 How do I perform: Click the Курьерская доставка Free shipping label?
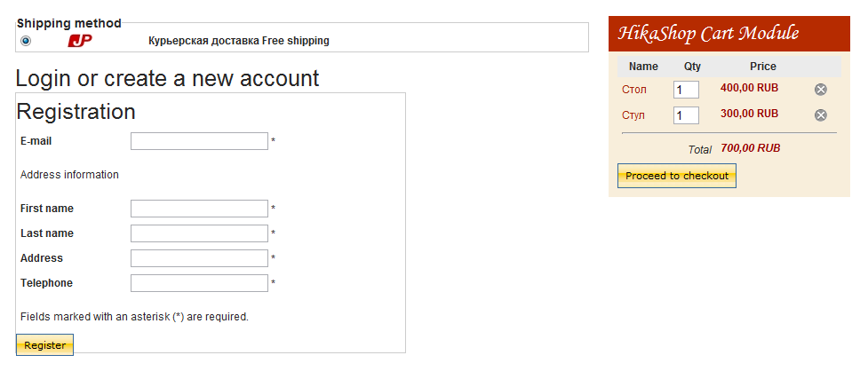(239, 41)
